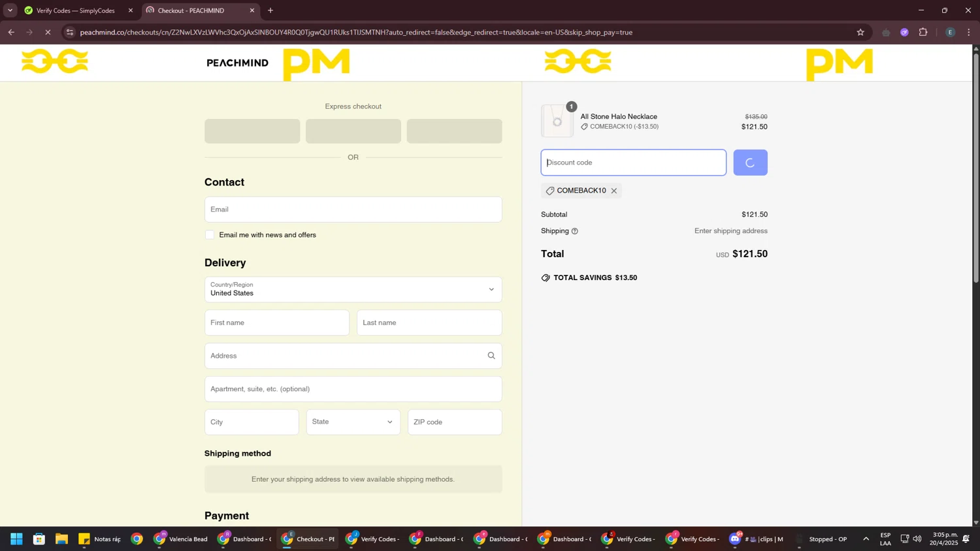View site information icon in address bar

[70, 32]
